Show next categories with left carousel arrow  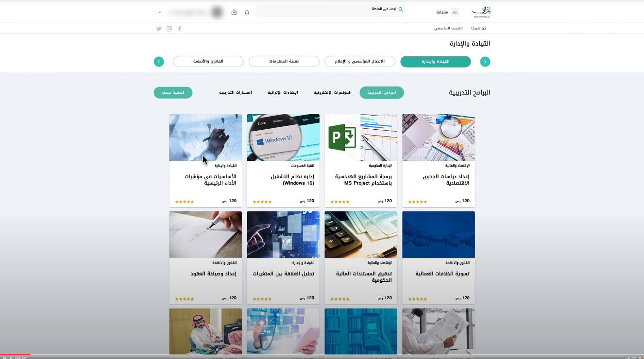click(159, 62)
